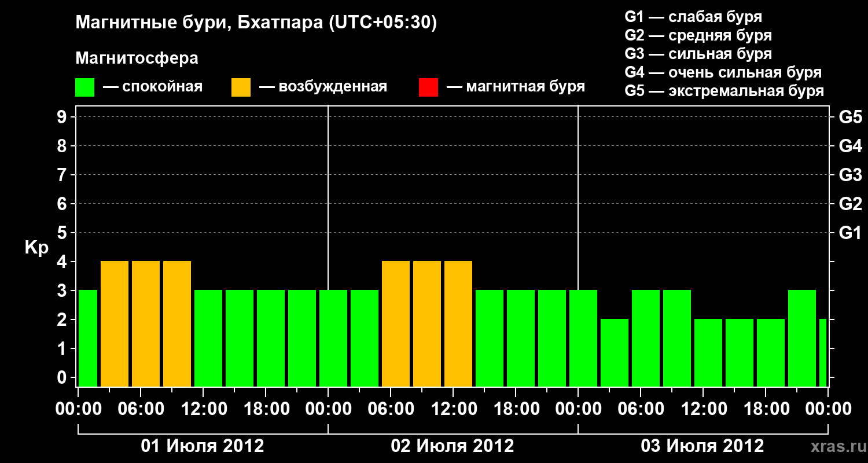The image size is (868, 463).
Task: Click the orange bar above 06:00 of 01 Июля
Action: 146,324
